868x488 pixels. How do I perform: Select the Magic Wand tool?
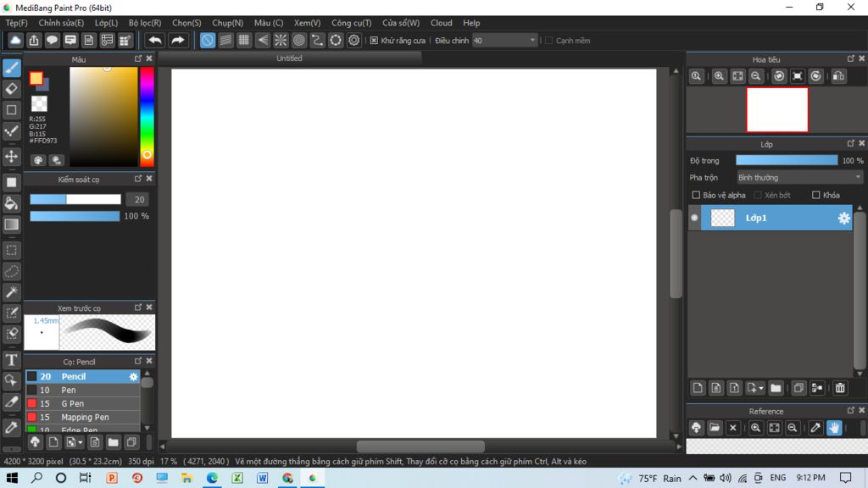(12, 292)
